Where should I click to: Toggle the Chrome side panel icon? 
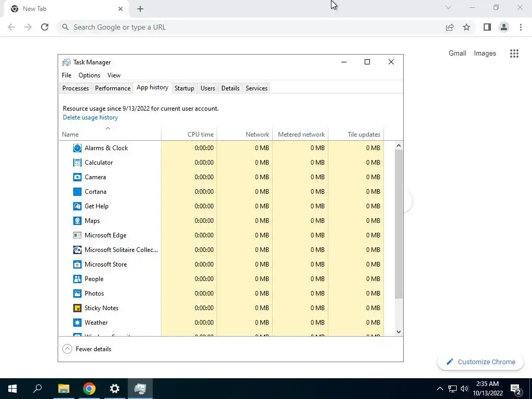[x=487, y=27]
